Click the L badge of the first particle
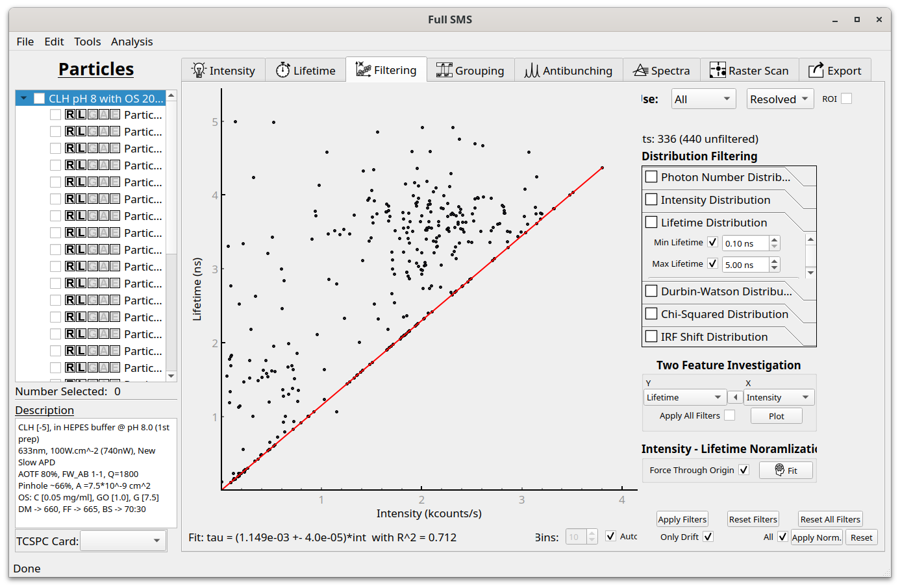 coord(81,115)
